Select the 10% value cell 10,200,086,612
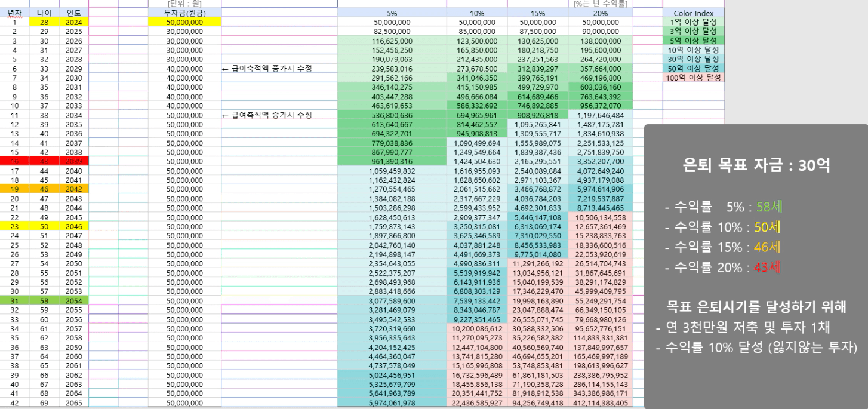This screenshot has height=409, width=868. pos(476,328)
